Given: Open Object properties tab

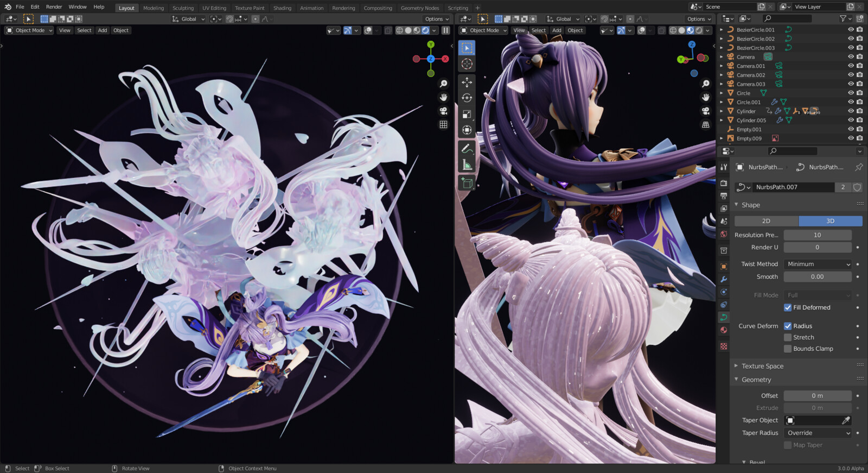Looking at the screenshot, I should click(x=724, y=267).
